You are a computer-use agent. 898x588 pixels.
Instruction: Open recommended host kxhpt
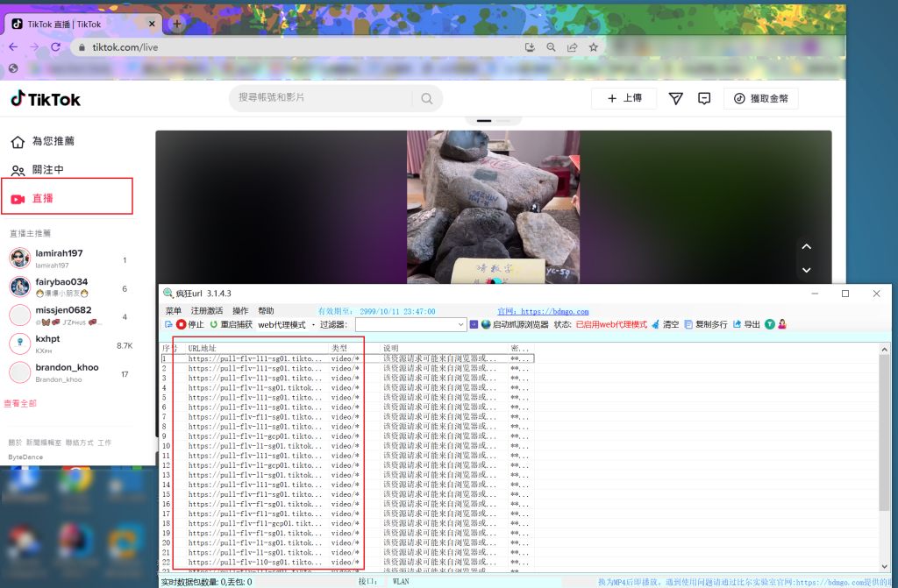(68, 344)
